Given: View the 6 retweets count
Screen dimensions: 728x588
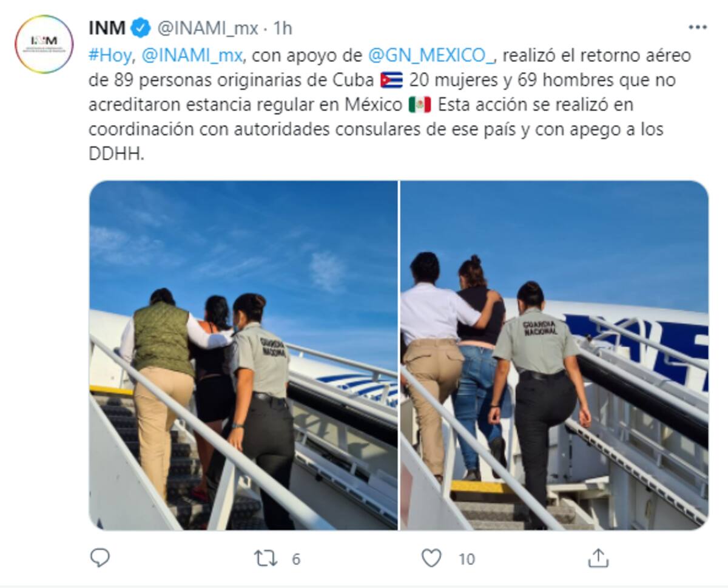Looking at the screenshot, I should click(x=296, y=559).
